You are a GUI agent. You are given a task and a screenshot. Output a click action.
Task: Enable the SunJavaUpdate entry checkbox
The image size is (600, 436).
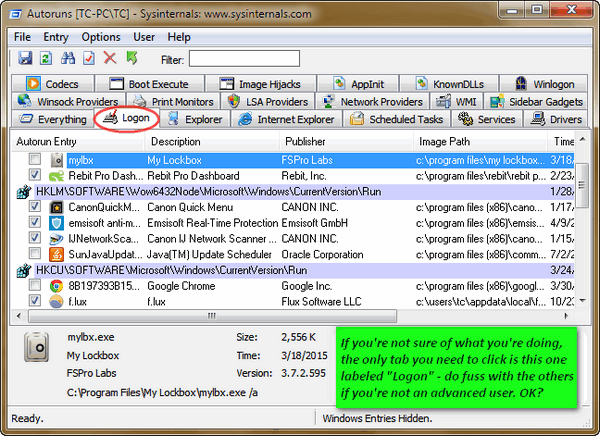click(x=35, y=253)
